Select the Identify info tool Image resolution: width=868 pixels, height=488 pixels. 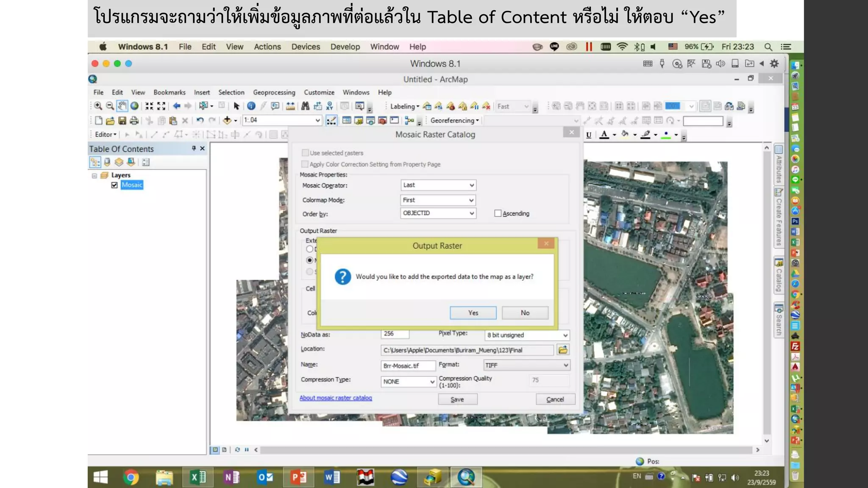coord(251,106)
